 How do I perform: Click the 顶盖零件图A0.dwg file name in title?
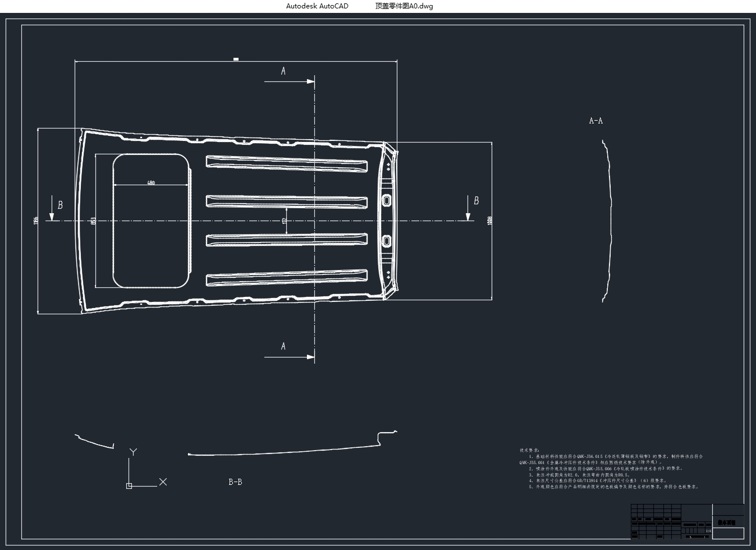[404, 6]
